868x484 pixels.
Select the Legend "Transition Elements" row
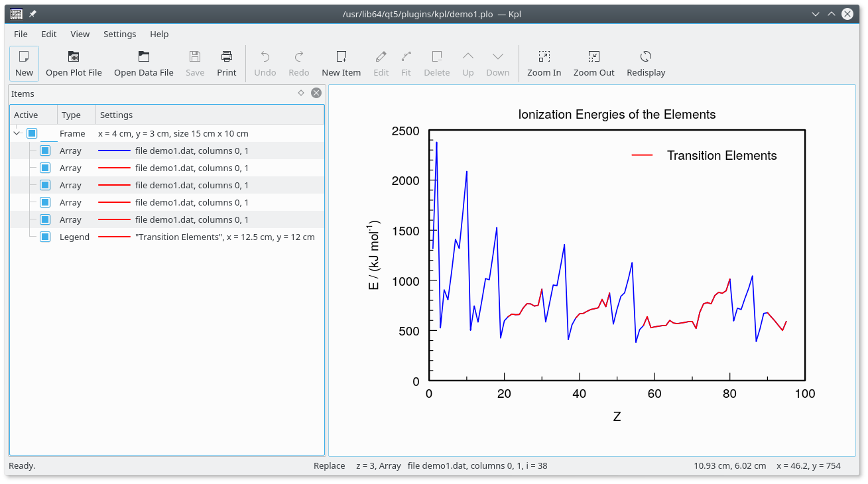point(167,237)
